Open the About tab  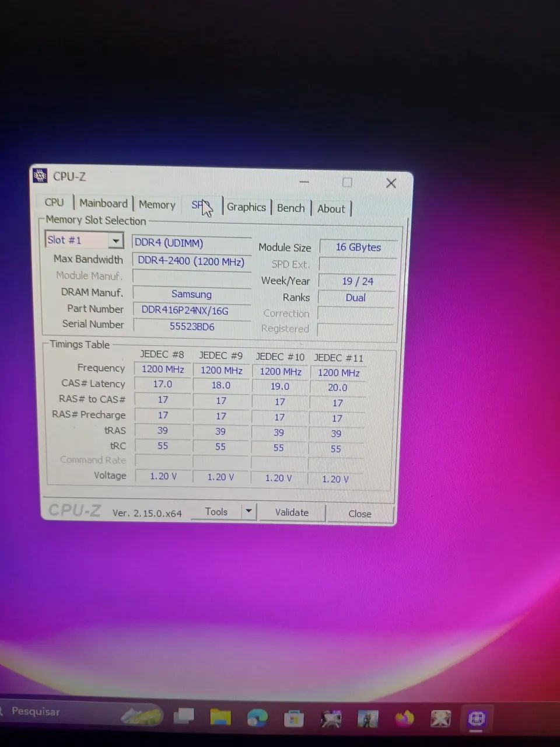(x=331, y=209)
